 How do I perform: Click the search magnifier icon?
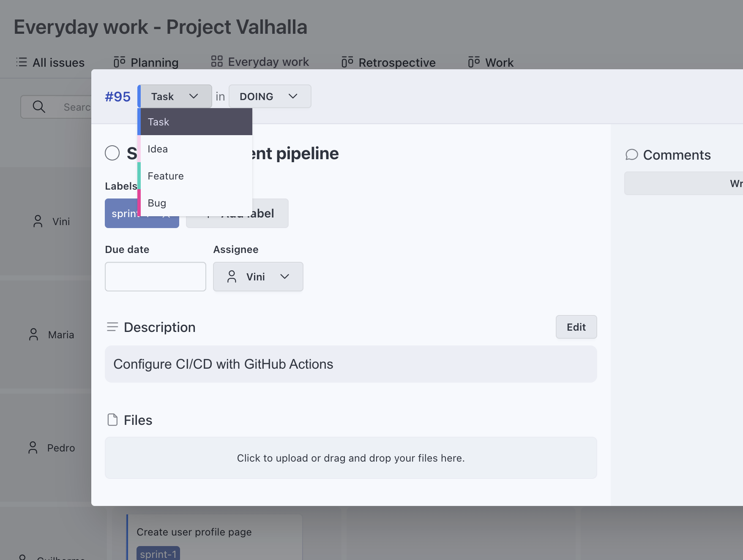pos(39,107)
